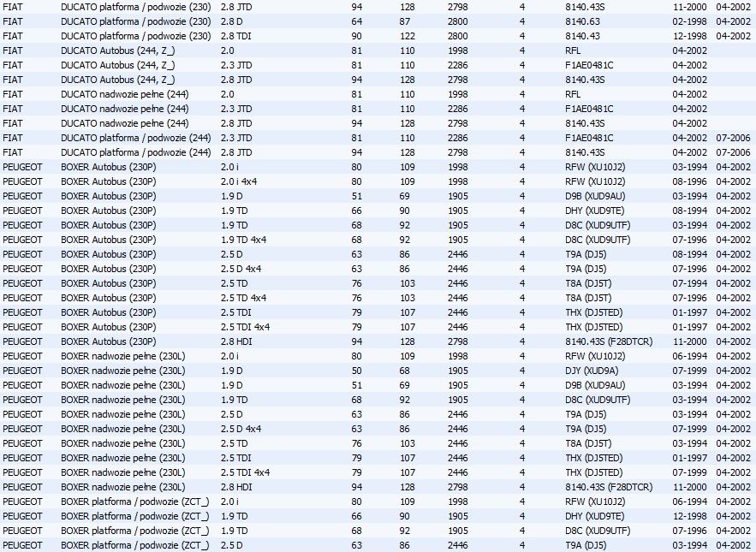Select horsepower value 122
Screen dimensions: 756x552
click(x=408, y=36)
